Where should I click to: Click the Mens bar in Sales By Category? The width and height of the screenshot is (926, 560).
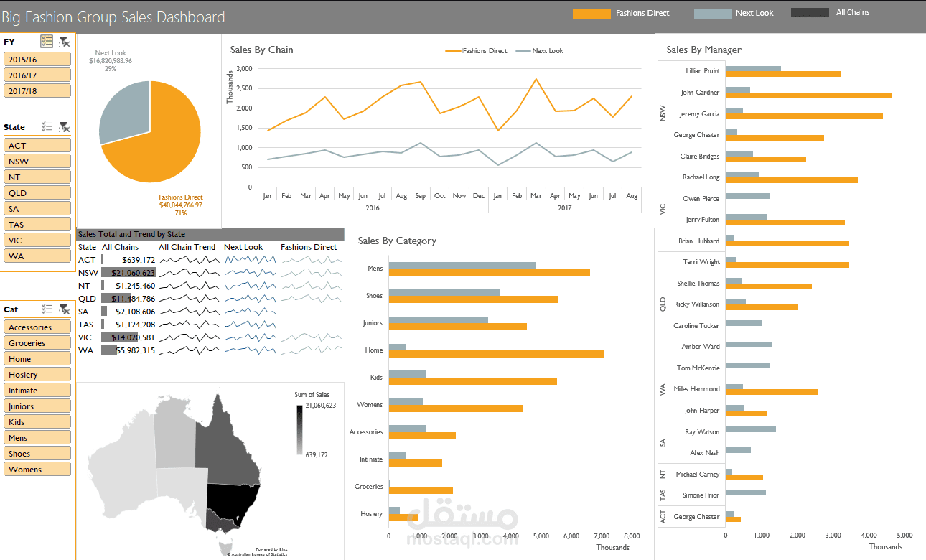pos(488,272)
